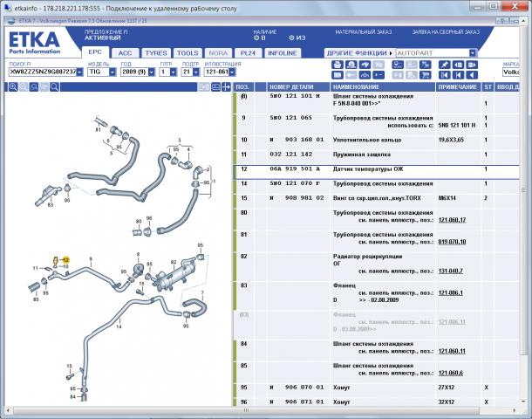Click the rightmost magnifier icon above the diagram

(x=54, y=87)
